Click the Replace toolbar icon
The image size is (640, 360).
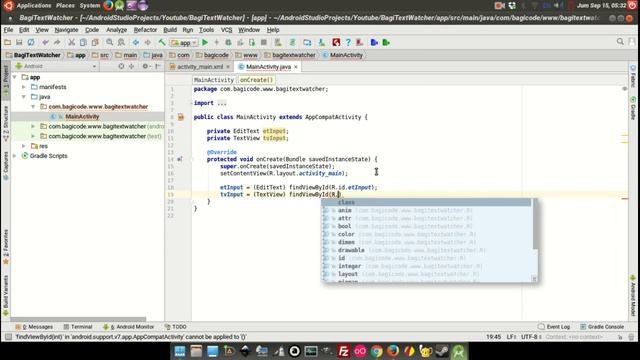(x=121, y=42)
